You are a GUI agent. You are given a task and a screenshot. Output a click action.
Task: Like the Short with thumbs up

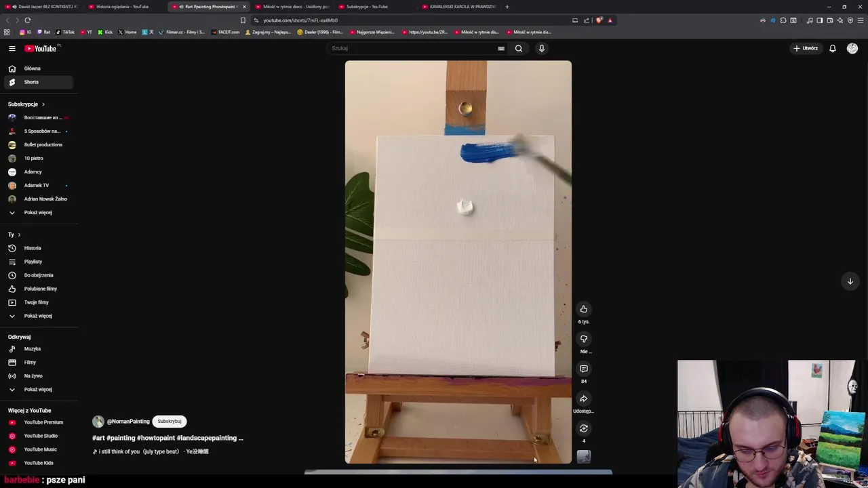pyautogui.click(x=583, y=309)
